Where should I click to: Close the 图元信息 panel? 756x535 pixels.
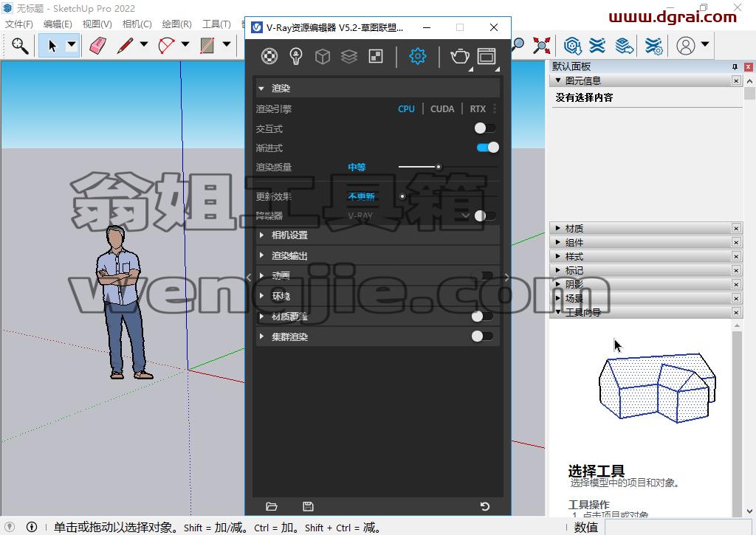[736, 80]
